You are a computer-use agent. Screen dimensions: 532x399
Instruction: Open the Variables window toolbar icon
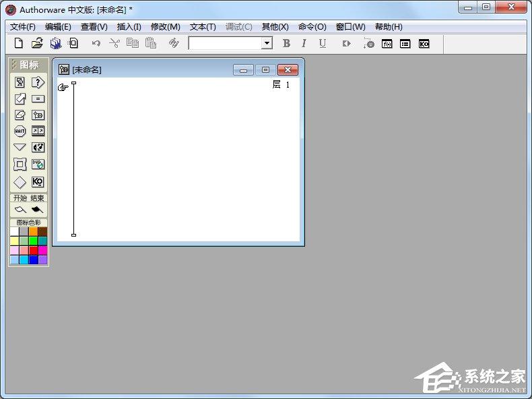click(x=405, y=44)
